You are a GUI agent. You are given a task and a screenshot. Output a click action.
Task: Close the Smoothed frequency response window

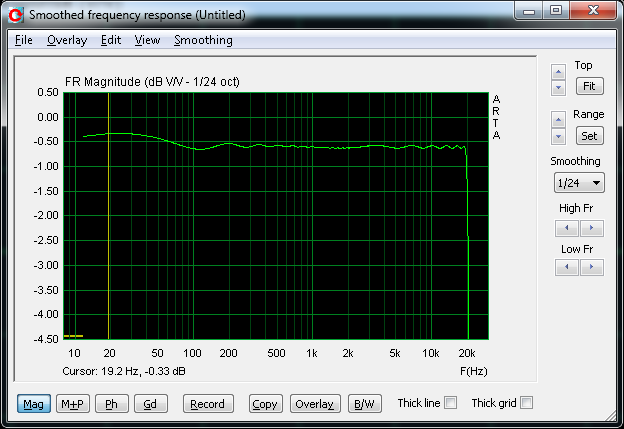[x=593, y=11]
